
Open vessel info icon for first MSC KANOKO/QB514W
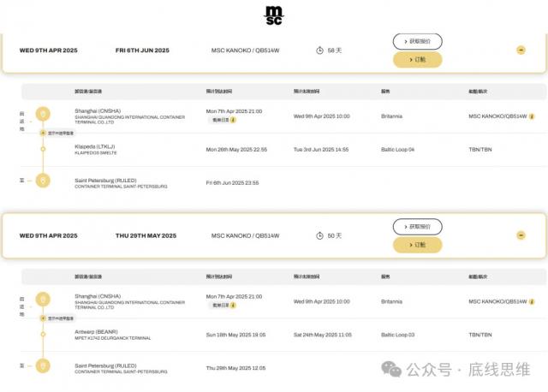tap(532, 116)
